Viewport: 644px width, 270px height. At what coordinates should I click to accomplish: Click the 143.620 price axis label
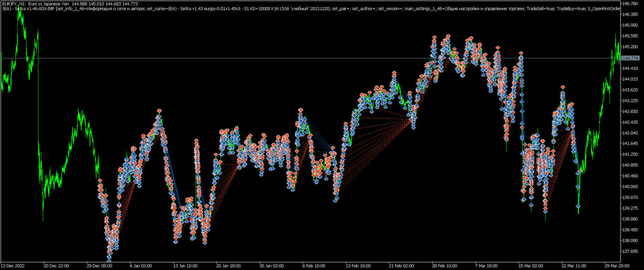coord(631,90)
